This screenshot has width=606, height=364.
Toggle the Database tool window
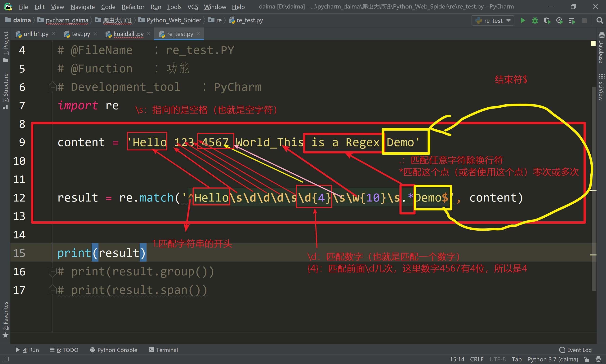tap(601, 48)
